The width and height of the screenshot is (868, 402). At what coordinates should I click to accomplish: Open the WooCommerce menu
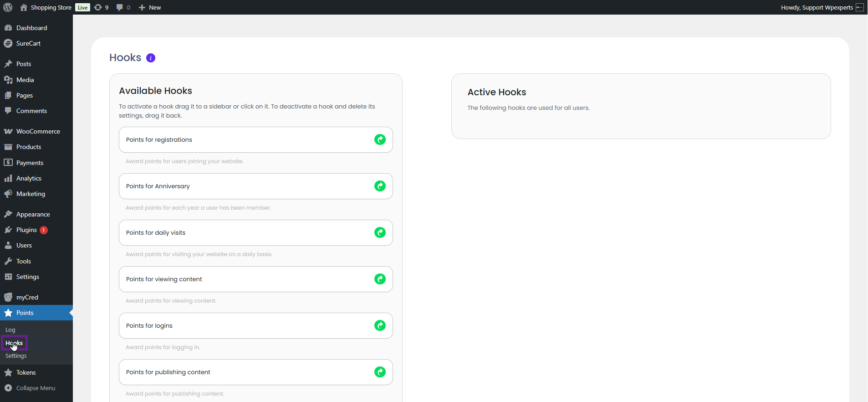[x=38, y=131]
